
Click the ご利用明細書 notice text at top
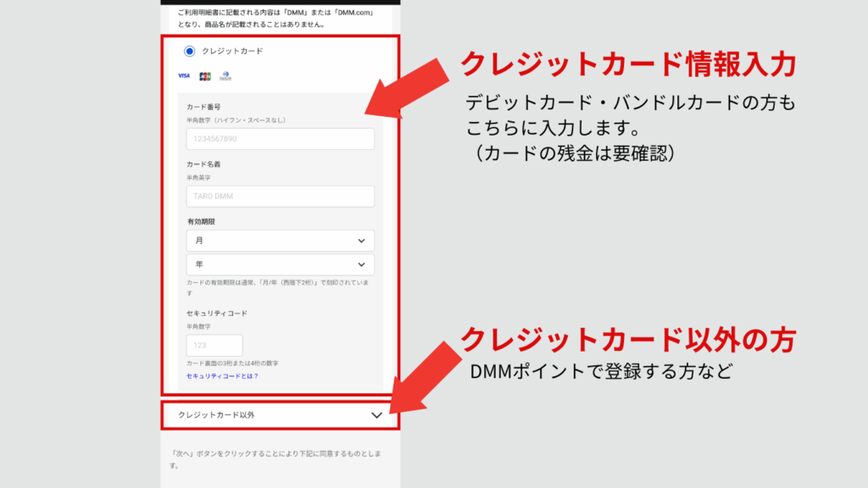[276, 19]
